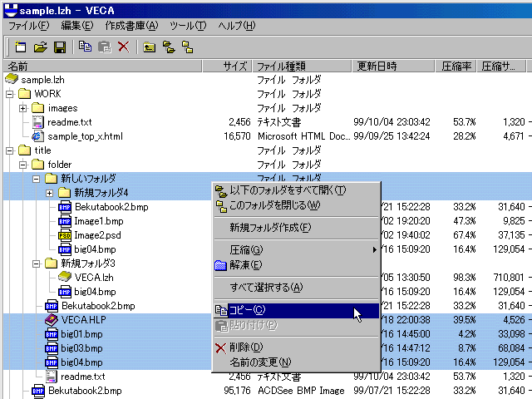Screen dimensions: 532x399
Task: Click the 解凍(E) blue folder icon in context menu
Action: (x=220, y=265)
